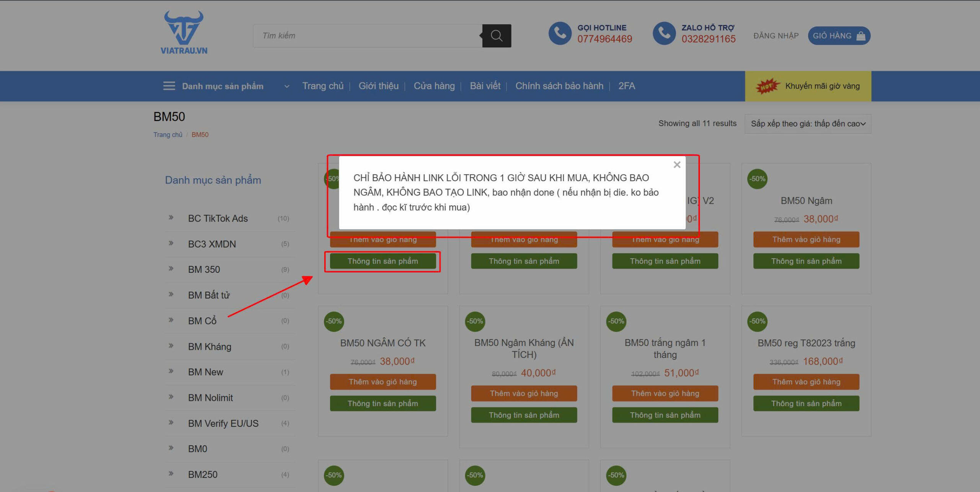View product info for BM50 Ngâm
980x492 pixels.
[x=806, y=261]
